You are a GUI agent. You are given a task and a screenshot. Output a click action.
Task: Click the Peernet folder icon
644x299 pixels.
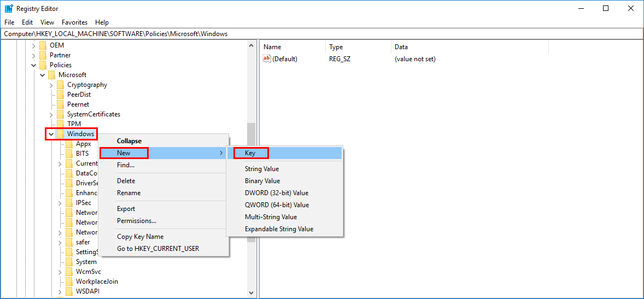(x=60, y=104)
